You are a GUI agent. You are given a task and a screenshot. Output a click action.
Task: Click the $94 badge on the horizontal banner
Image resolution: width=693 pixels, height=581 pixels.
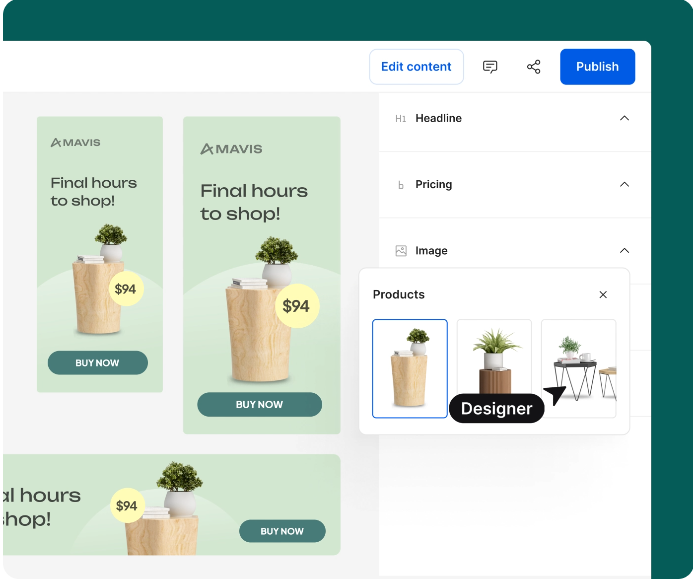[127, 505]
